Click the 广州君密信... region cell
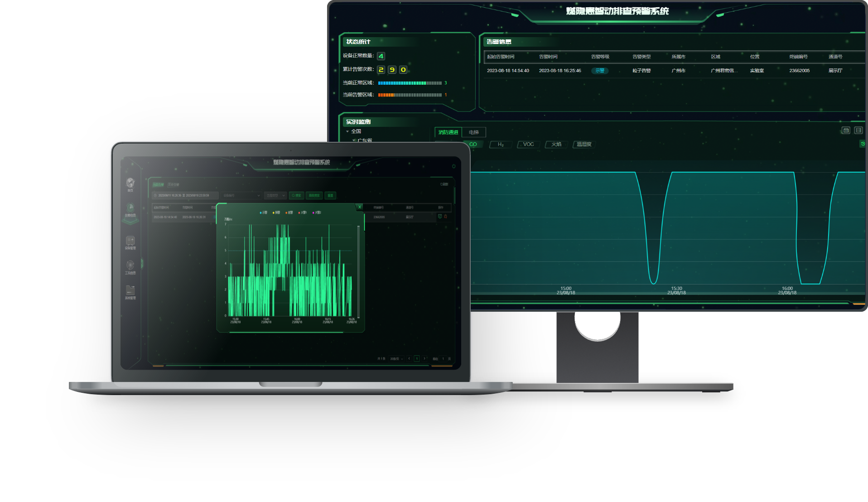Viewport: 868px width, 502px height. coord(724,71)
